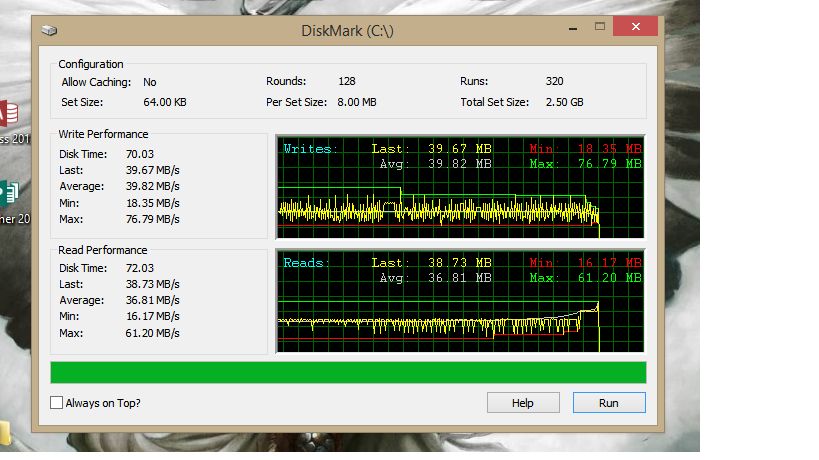This screenshot has width=819, height=460.
Task: Start the benchmark with Run button
Action: coord(609,403)
